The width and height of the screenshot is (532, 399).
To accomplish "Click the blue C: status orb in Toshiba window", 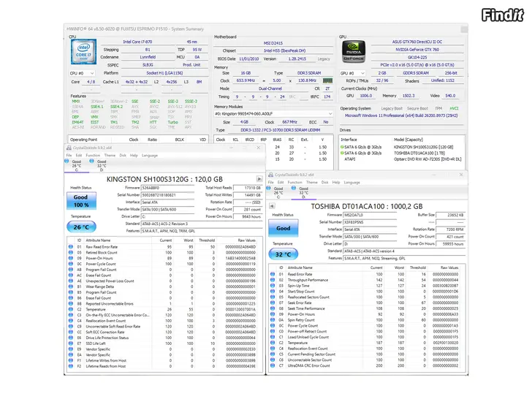I will pyautogui.click(x=268, y=188).
